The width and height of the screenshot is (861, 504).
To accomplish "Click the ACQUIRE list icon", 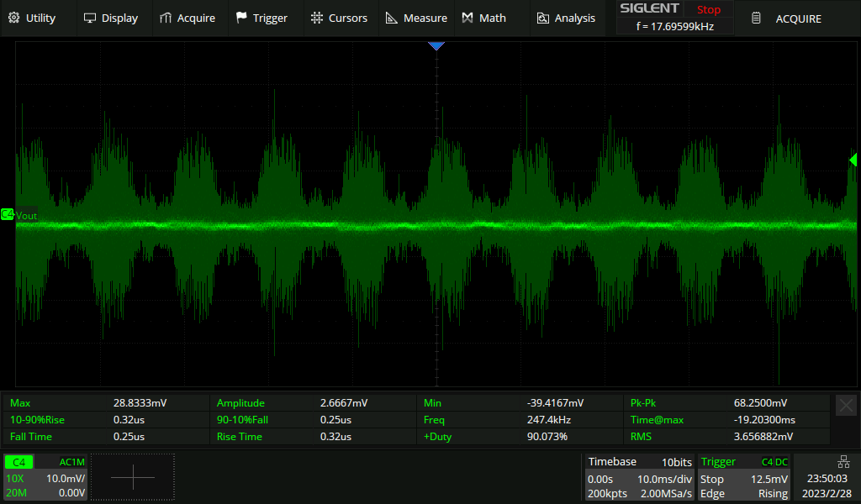I will (756, 18).
